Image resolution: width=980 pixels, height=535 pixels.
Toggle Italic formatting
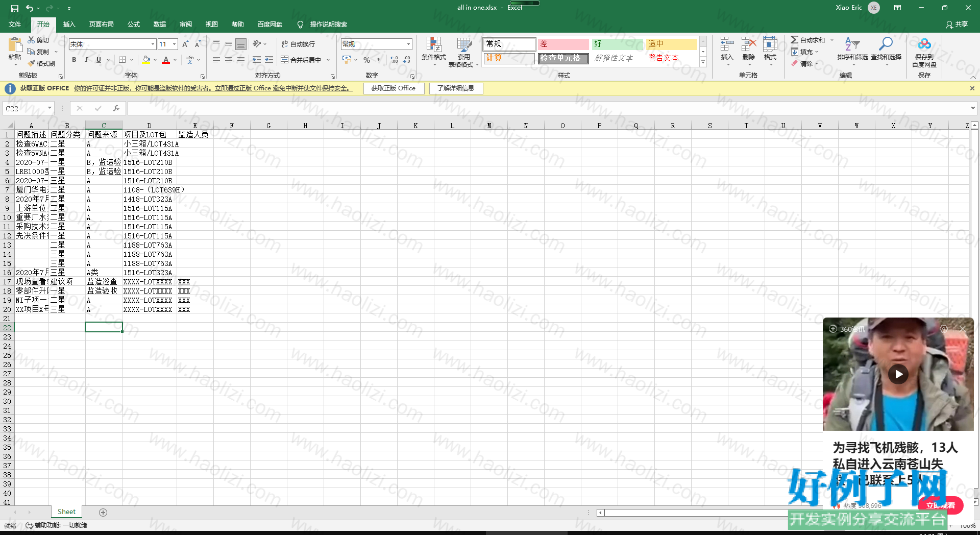(86, 60)
